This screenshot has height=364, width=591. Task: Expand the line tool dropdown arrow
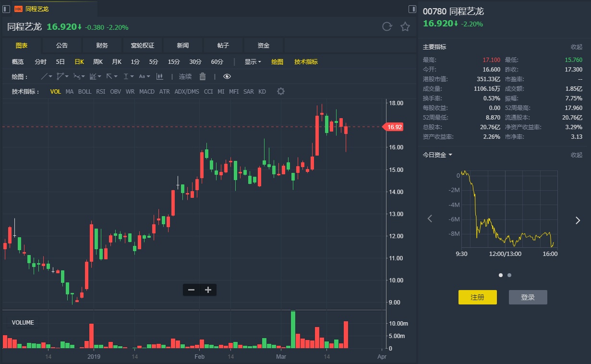pos(50,76)
